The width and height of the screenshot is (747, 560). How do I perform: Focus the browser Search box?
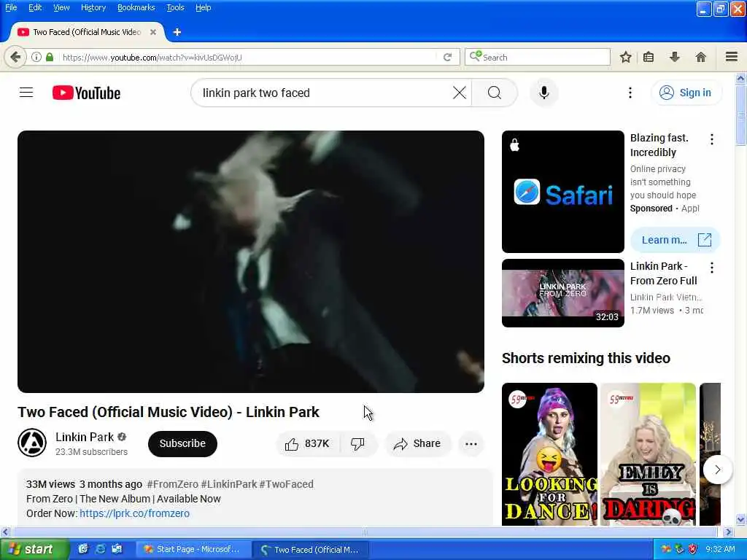[x=538, y=57]
